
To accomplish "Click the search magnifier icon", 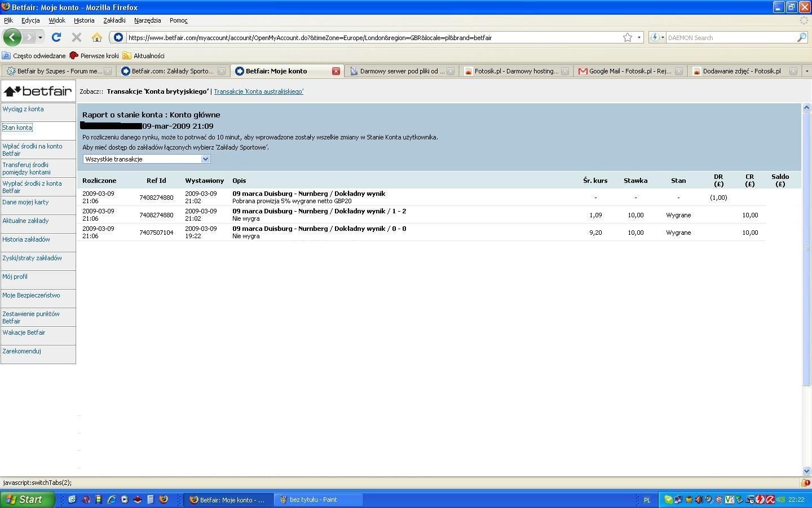I will tap(801, 37).
